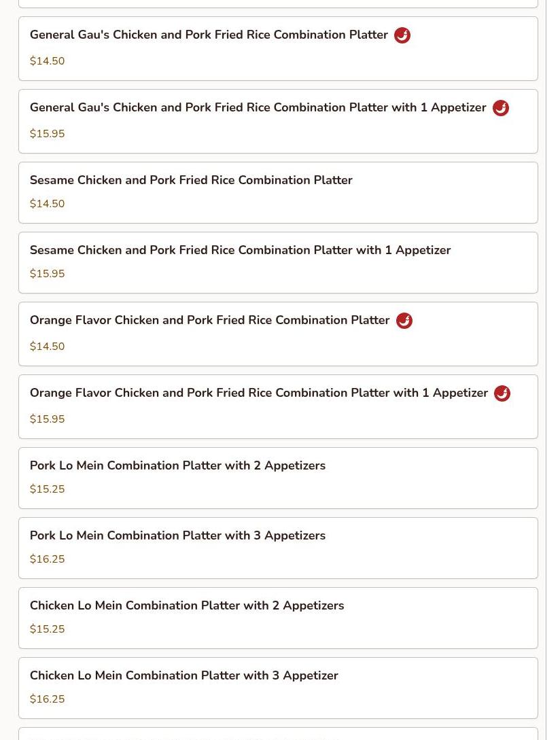560x740 pixels.
Task: Choose Pork Lo Mein Platter with 3 Appetizers
Action: [x=177, y=536]
